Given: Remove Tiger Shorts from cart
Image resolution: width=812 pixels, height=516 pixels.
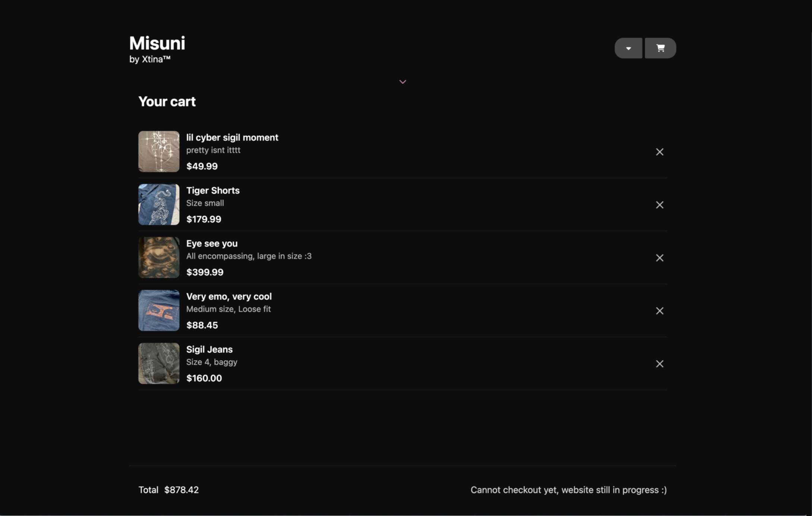Looking at the screenshot, I should pos(660,205).
